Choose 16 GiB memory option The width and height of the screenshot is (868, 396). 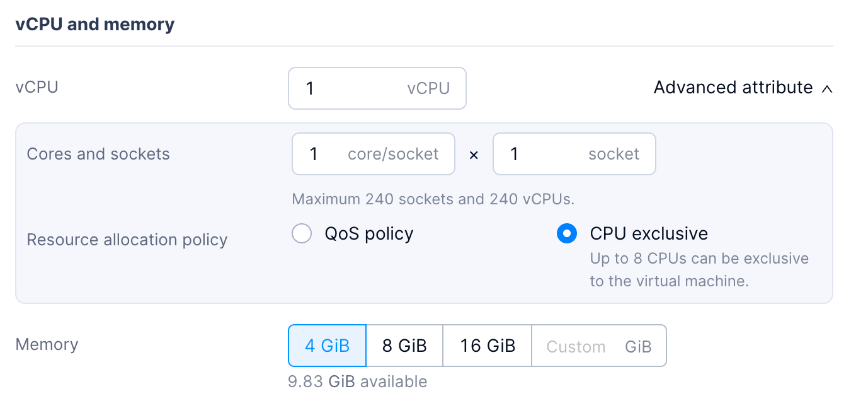[488, 346]
